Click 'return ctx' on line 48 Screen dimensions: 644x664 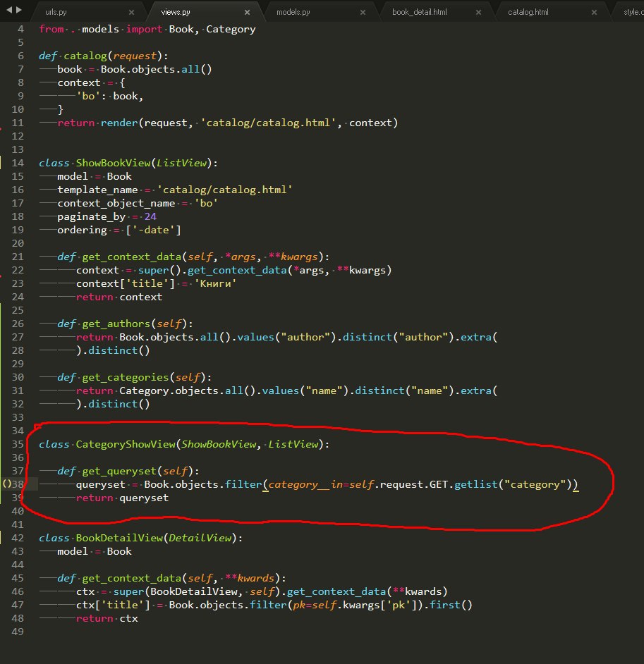(x=107, y=618)
